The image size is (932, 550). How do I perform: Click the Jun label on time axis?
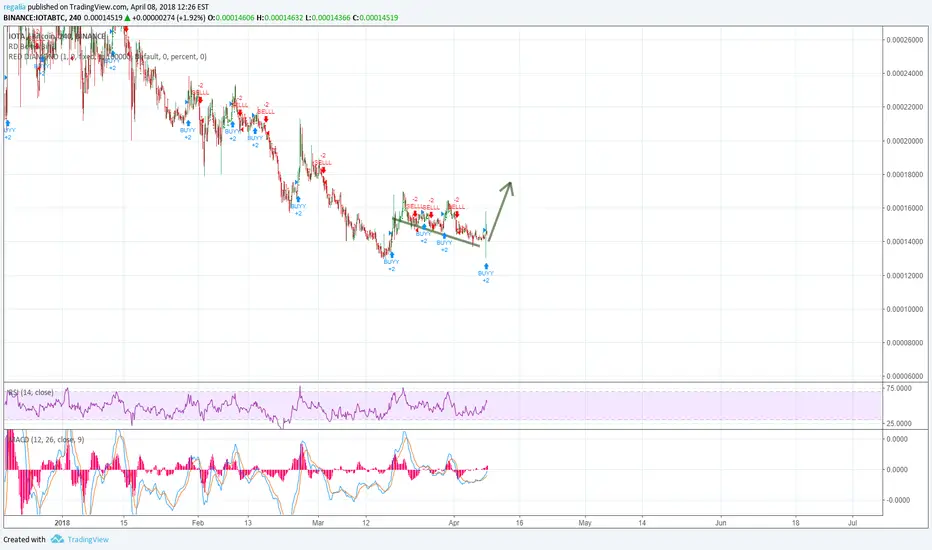(720, 523)
